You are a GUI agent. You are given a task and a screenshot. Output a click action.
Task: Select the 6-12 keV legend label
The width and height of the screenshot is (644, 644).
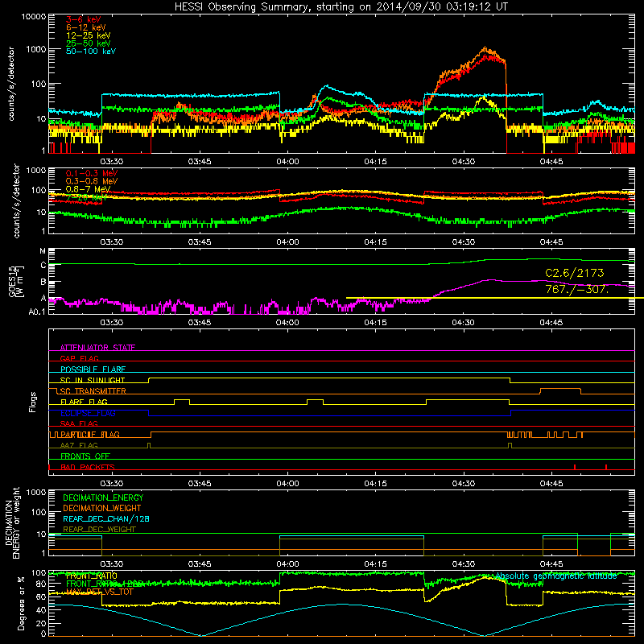click(86, 27)
